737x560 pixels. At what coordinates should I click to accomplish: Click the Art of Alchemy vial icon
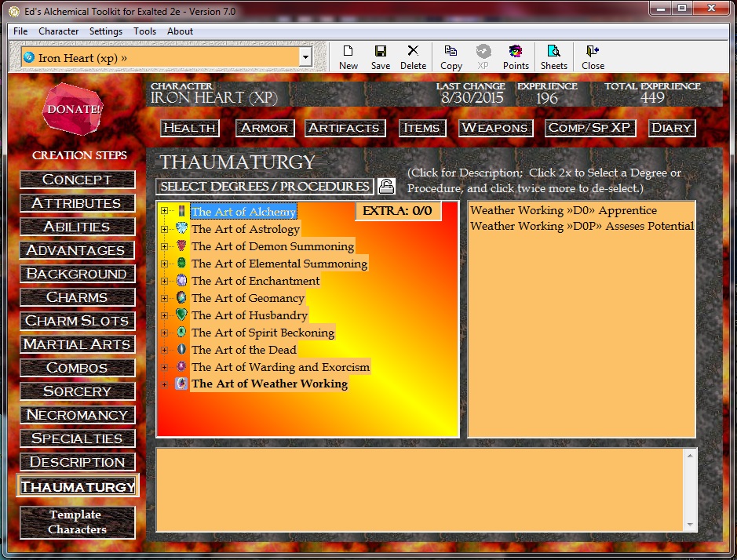(181, 211)
